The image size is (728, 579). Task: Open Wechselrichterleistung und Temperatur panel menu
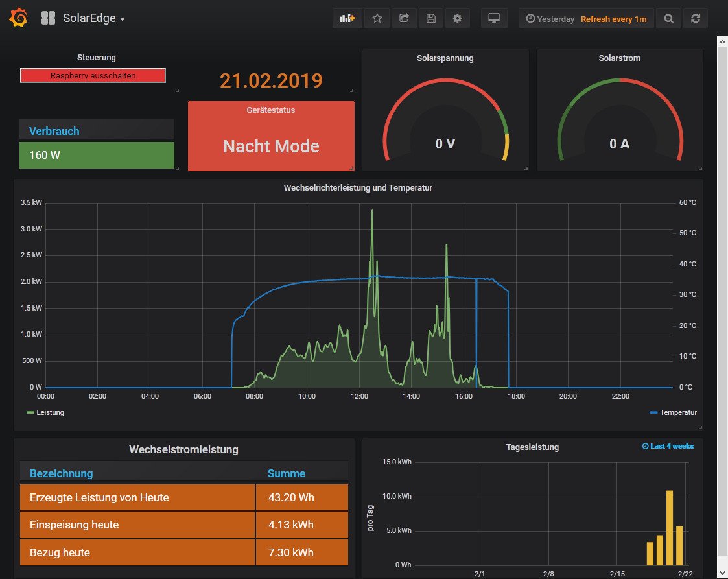(358, 188)
